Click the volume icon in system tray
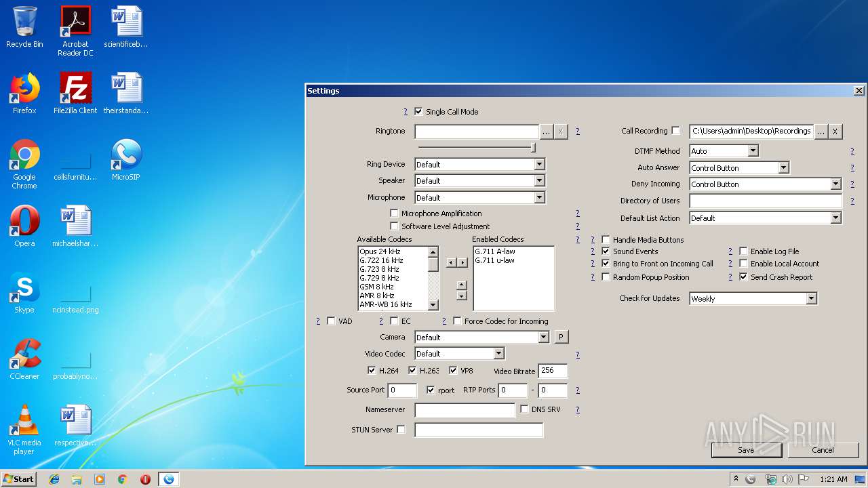Image resolution: width=868 pixels, height=488 pixels. click(x=787, y=479)
